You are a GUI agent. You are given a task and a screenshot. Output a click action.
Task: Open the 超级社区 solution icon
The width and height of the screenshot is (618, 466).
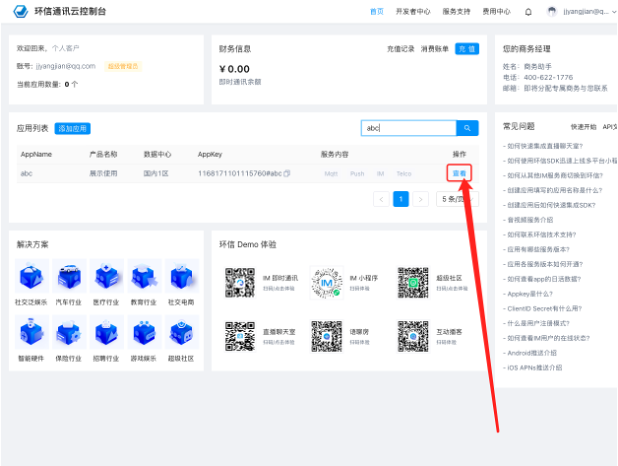point(181,332)
